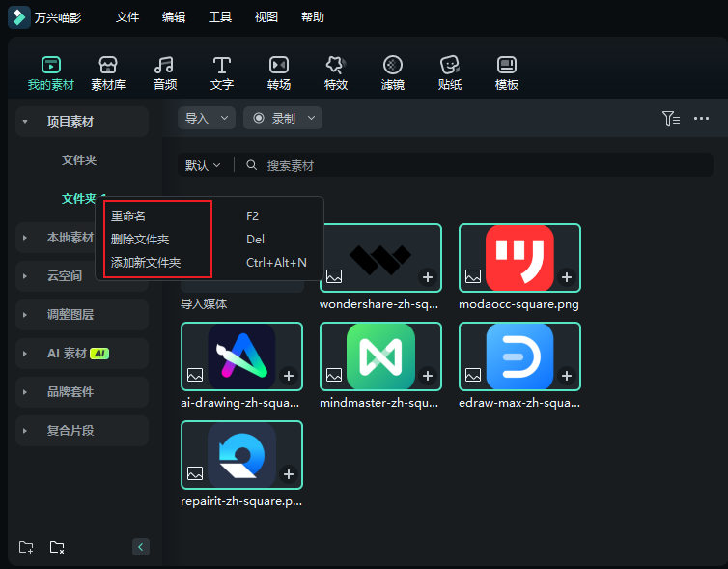The height and width of the screenshot is (569, 728).
Task: Select the edraw-max-zh-squa... thumbnail
Action: 520,356
